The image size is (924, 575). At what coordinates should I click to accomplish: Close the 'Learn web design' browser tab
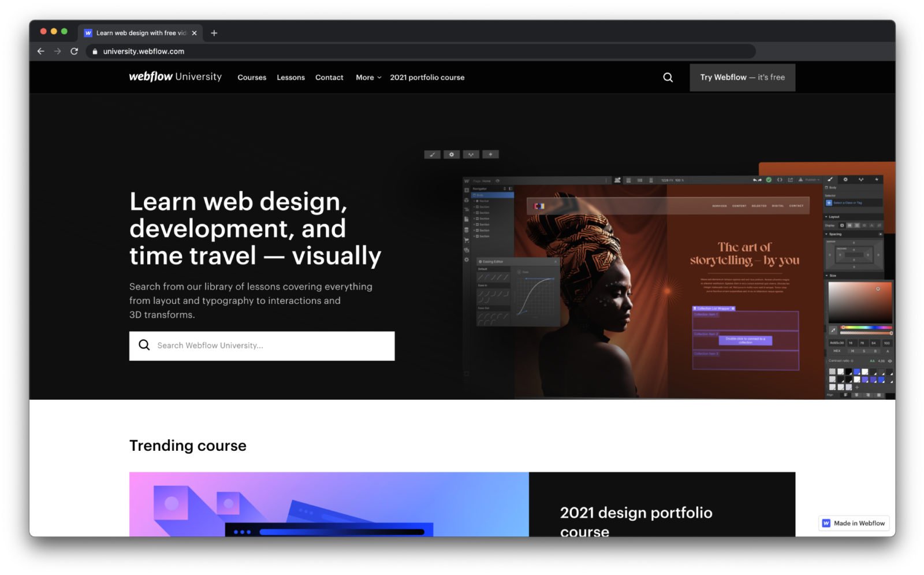point(194,33)
